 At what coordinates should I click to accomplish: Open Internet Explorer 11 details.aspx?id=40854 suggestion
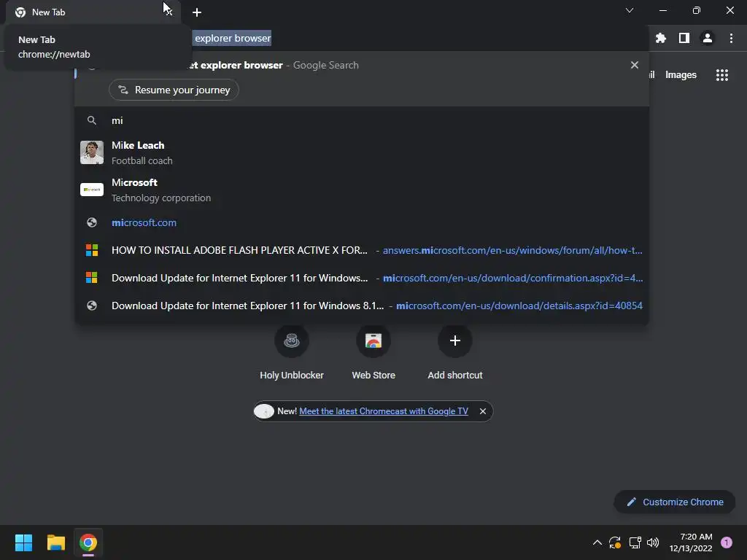pyautogui.click(x=362, y=306)
